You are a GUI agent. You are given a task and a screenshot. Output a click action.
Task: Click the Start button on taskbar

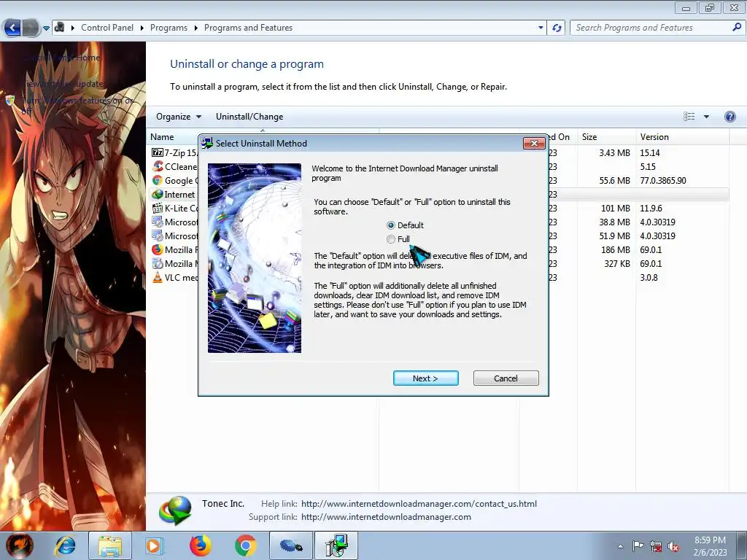coord(20,545)
